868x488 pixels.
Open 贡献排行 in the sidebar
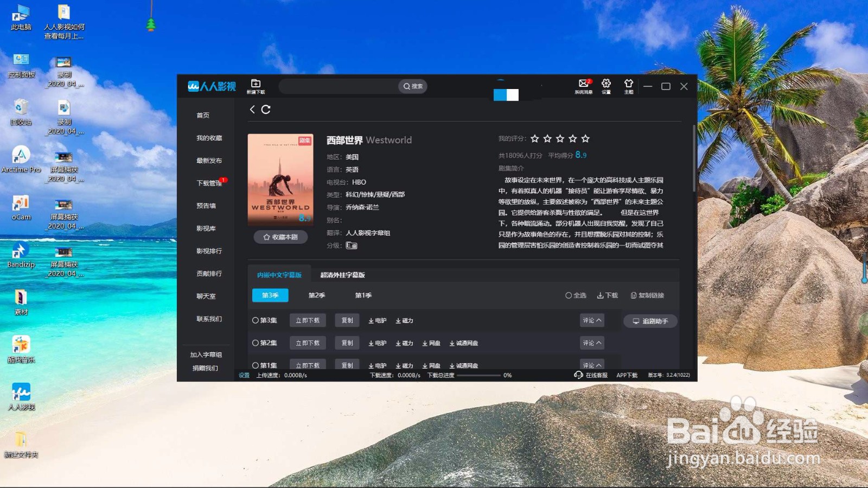tap(209, 274)
